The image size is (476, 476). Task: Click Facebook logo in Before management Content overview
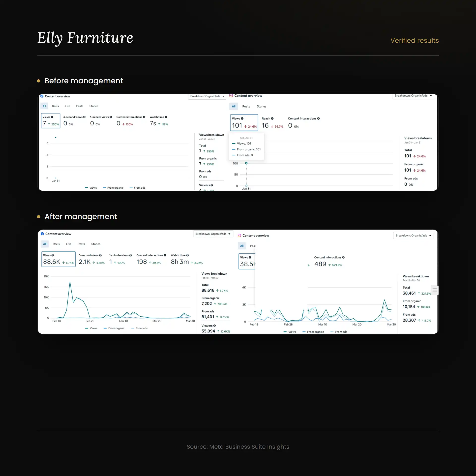click(x=42, y=96)
